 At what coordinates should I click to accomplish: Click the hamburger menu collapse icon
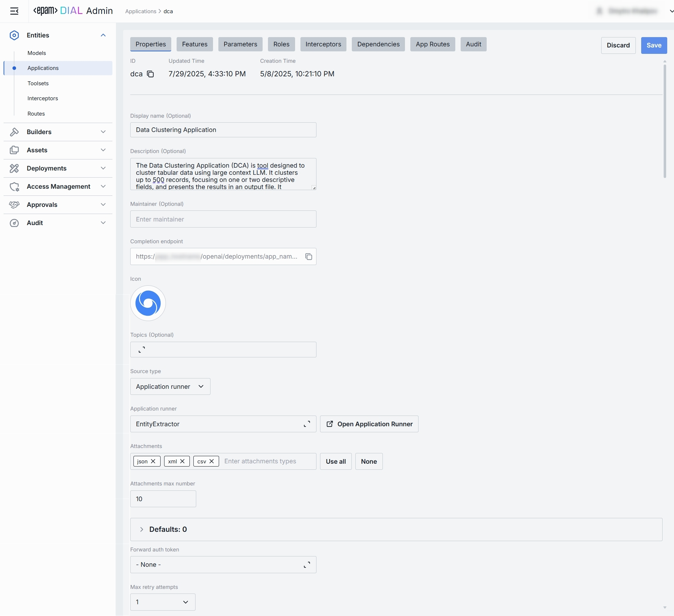14,11
